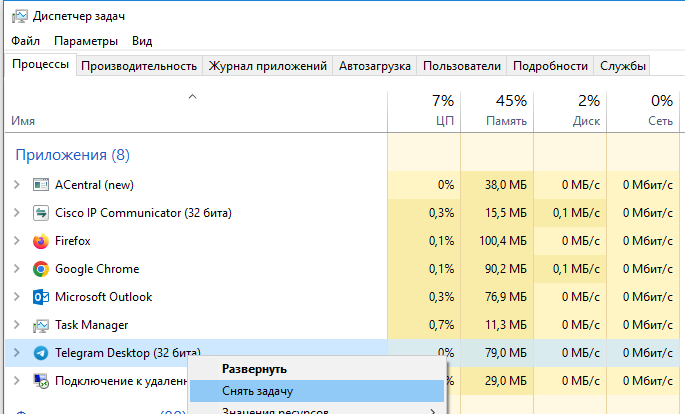The height and width of the screenshot is (414, 685).
Task: Select the Google Chrome process name
Action: pyautogui.click(x=97, y=269)
